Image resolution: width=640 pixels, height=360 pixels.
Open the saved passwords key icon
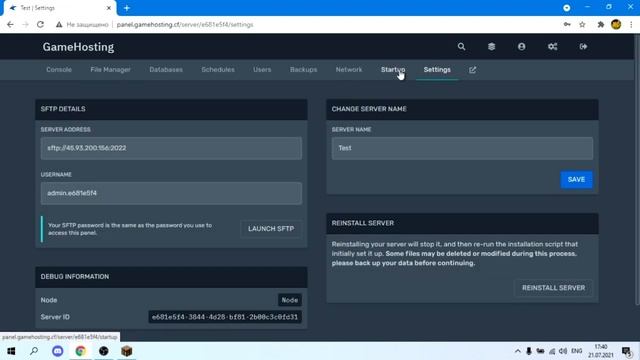click(567, 24)
